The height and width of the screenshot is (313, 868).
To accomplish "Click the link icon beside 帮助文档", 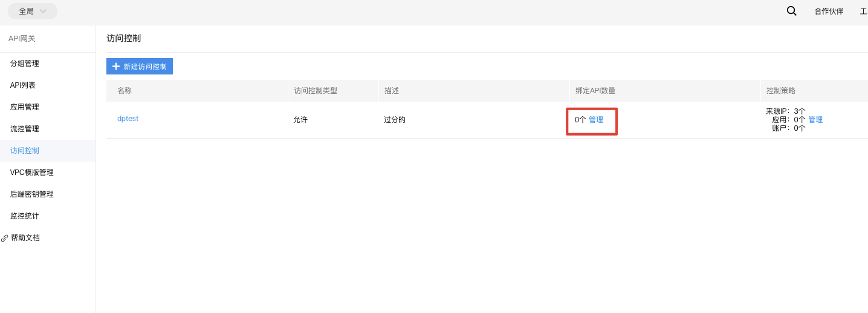I will (x=5, y=238).
